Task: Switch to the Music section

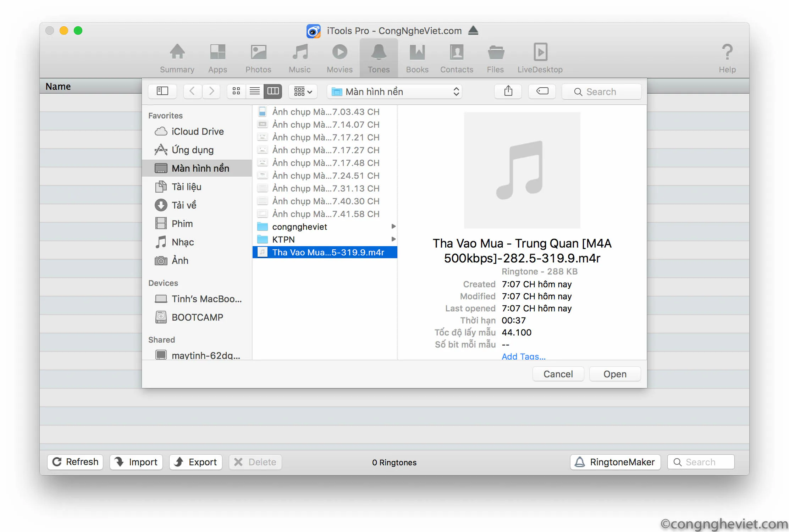Action: [x=300, y=58]
